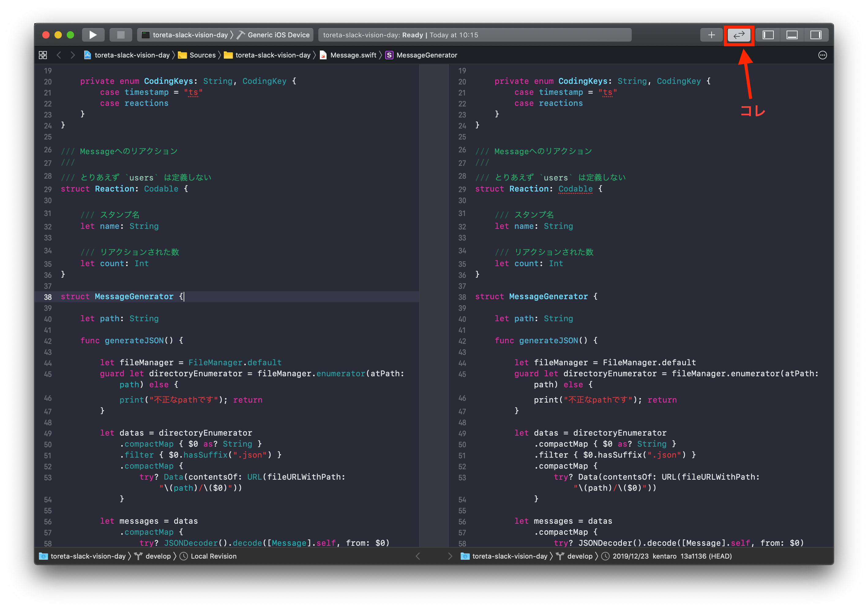Click let count: Int in left pane
Screen dimensions: 868x610
(114, 263)
